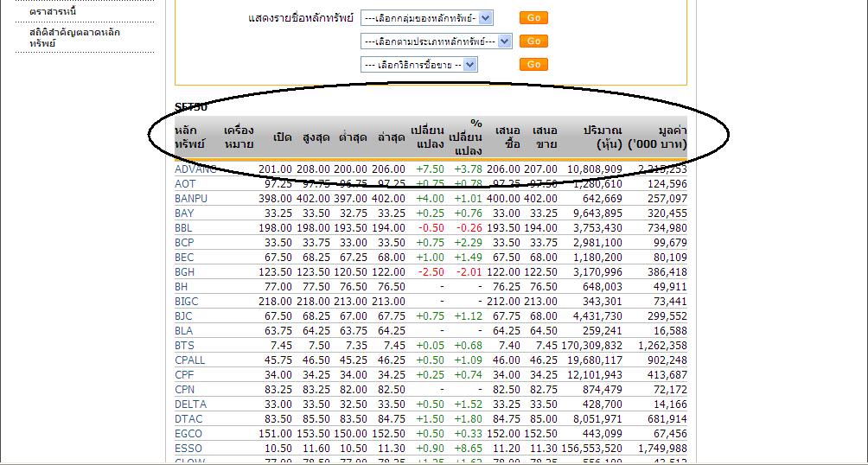Open the CPALL stock link

pyautogui.click(x=190, y=360)
